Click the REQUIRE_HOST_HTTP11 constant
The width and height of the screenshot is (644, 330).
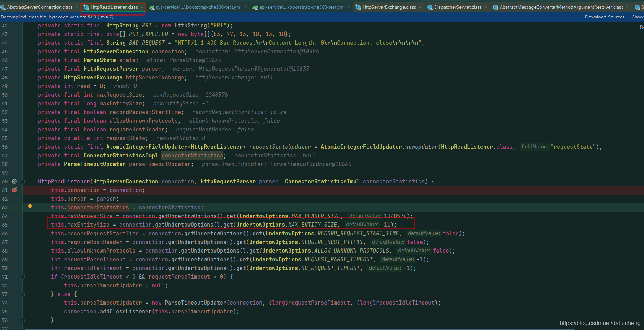[x=332, y=242]
